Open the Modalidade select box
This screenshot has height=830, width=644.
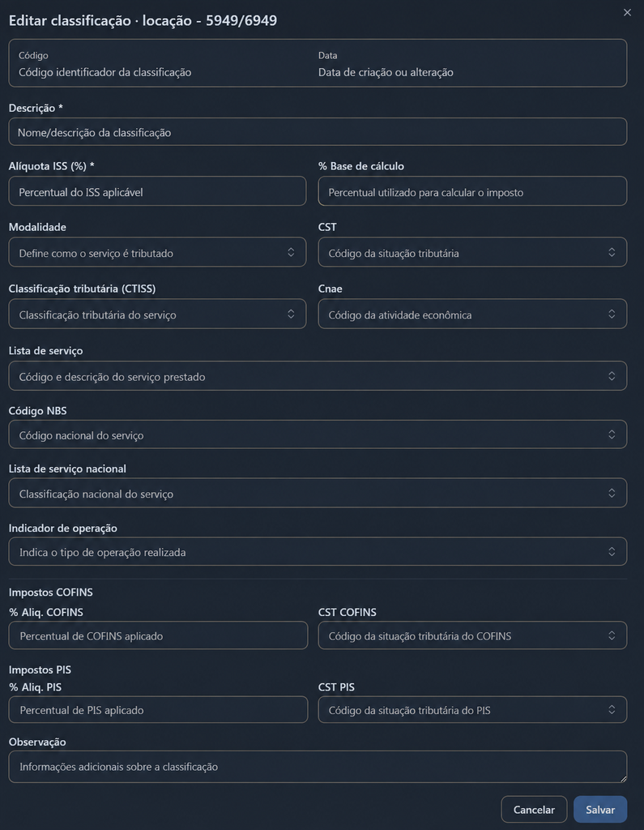[157, 252]
